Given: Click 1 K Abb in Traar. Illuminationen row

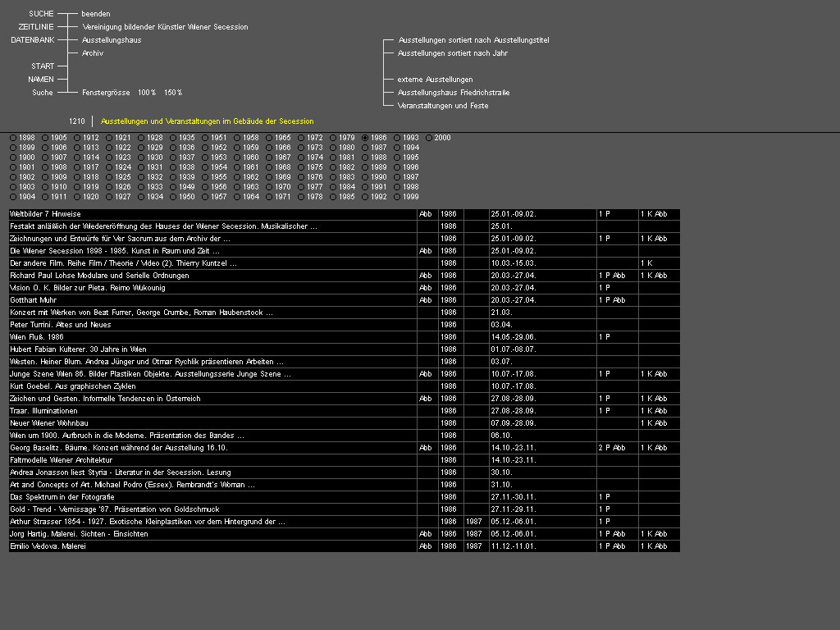Looking at the screenshot, I should [654, 411].
